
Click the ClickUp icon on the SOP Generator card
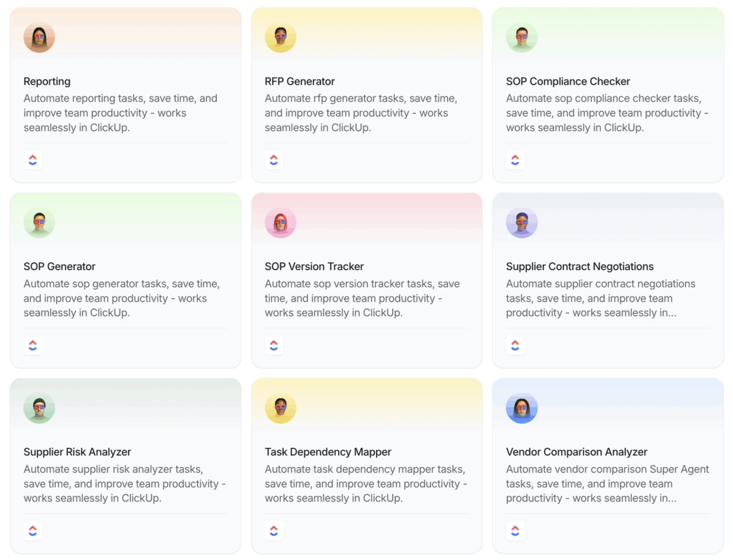click(32, 345)
